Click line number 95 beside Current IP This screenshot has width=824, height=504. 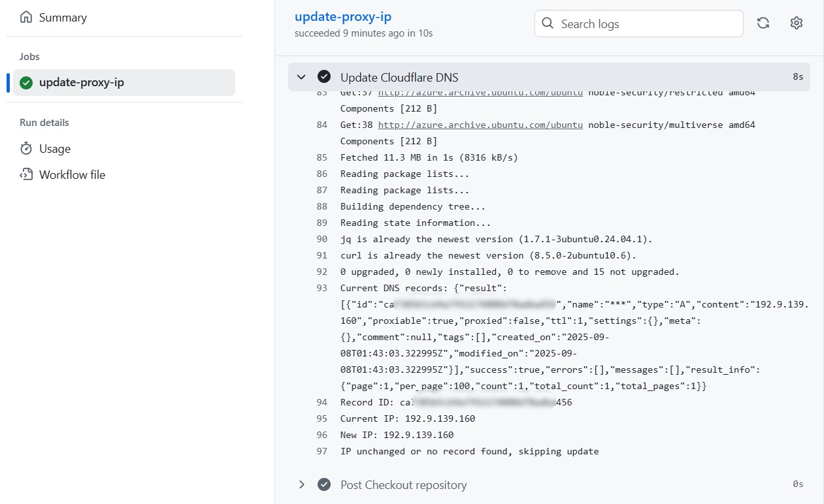pyautogui.click(x=321, y=418)
